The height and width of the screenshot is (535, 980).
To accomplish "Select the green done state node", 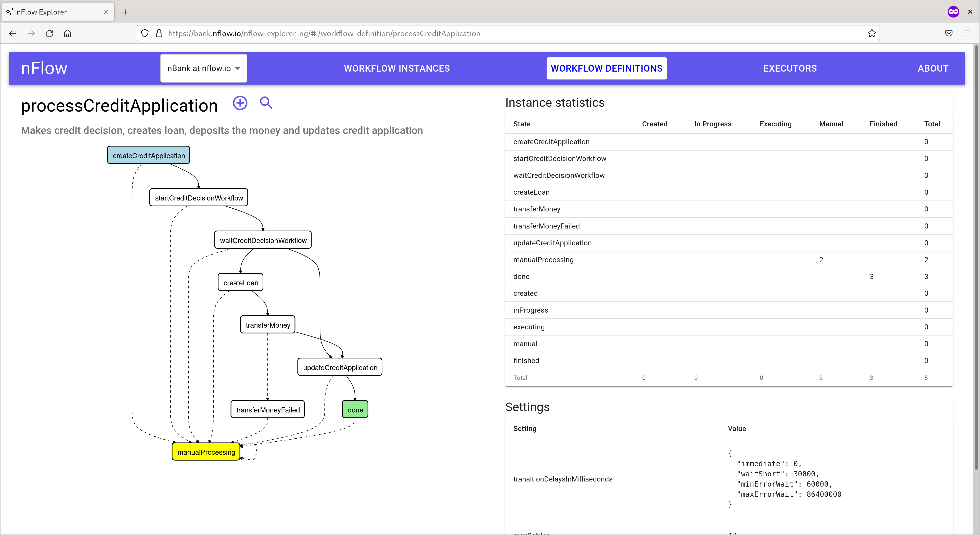I will [x=355, y=409].
